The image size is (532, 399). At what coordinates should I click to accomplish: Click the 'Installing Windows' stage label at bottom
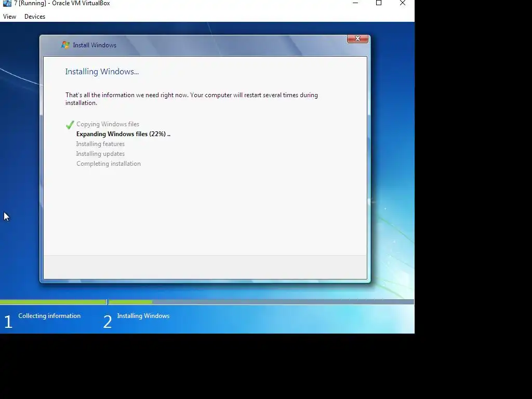pyautogui.click(x=143, y=316)
